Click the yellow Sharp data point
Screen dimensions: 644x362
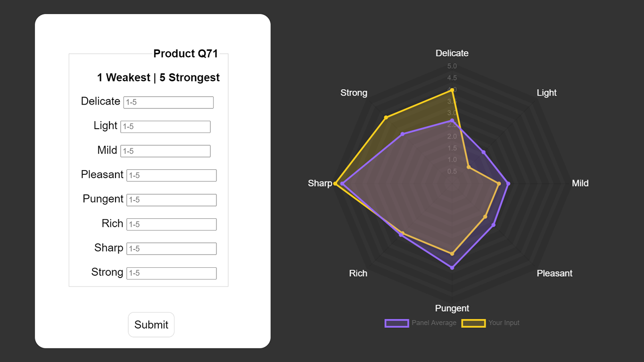pos(335,183)
